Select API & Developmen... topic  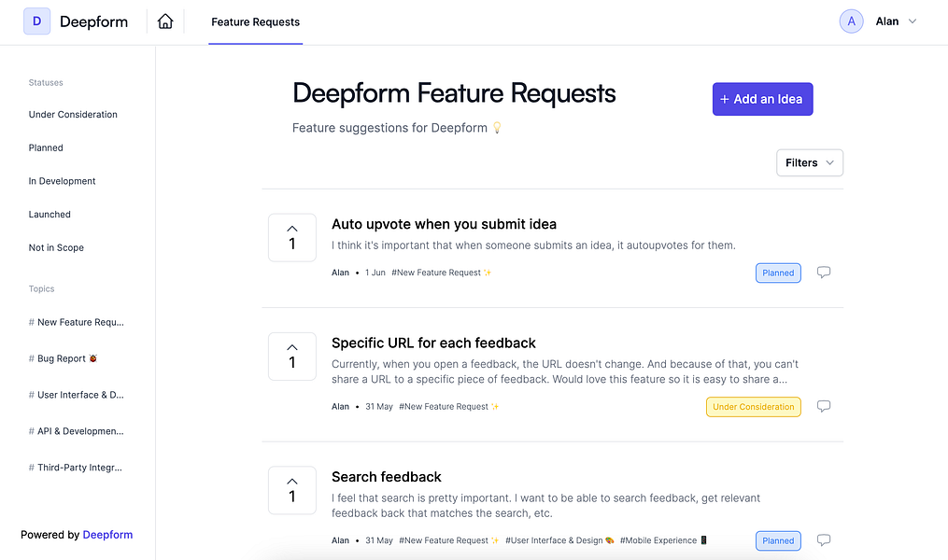(x=77, y=430)
